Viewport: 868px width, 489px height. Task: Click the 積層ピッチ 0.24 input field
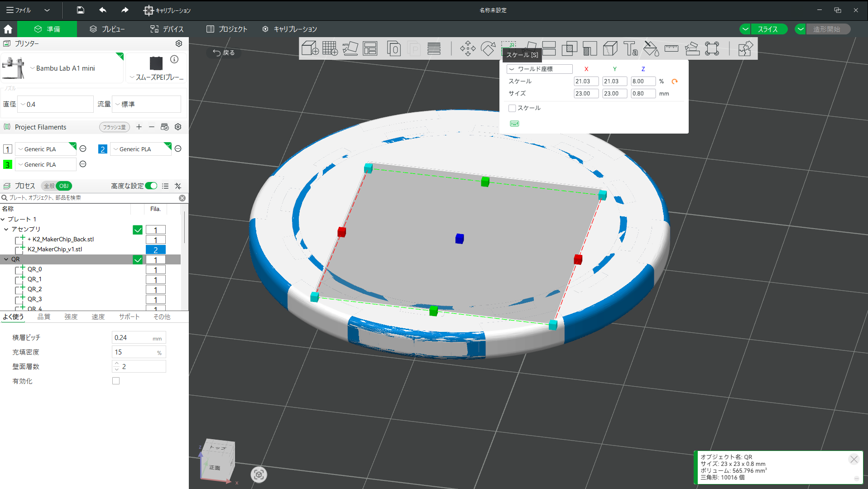(139, 338)
